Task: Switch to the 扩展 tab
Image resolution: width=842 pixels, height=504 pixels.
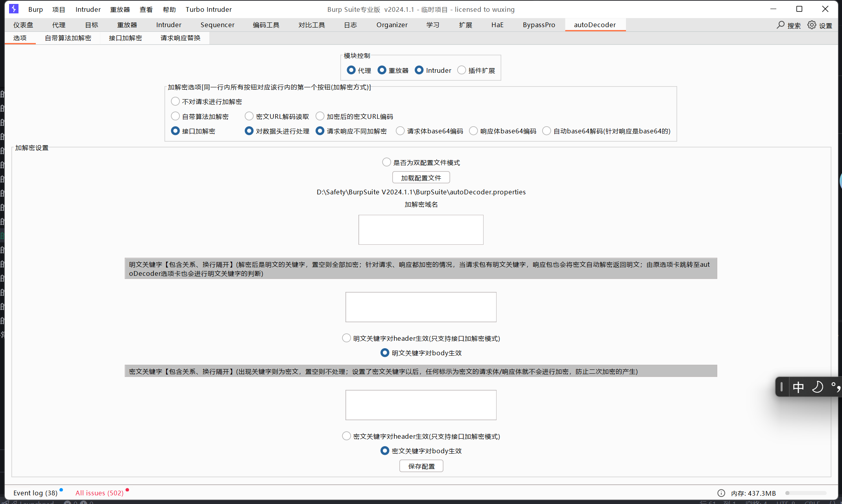Action: click(x=465, y=25)
